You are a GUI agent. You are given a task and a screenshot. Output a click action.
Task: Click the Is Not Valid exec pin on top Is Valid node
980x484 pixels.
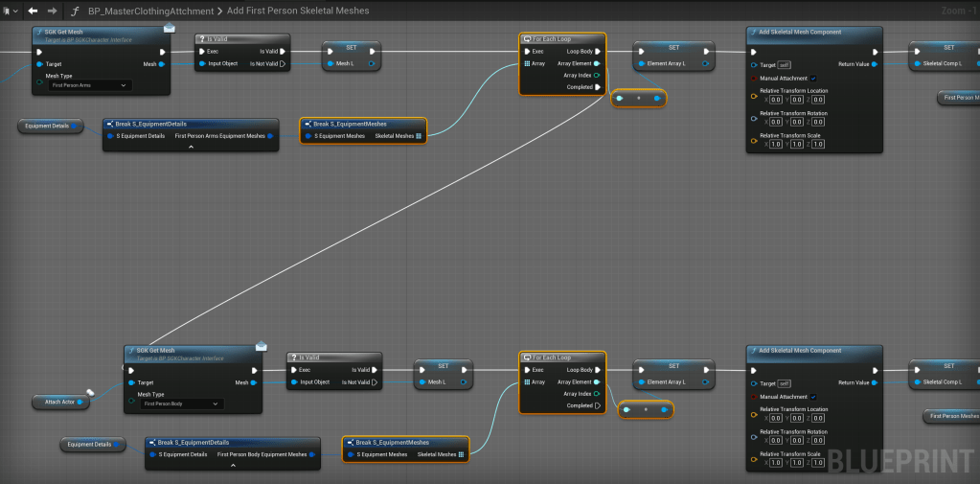(x=282, y=63)
